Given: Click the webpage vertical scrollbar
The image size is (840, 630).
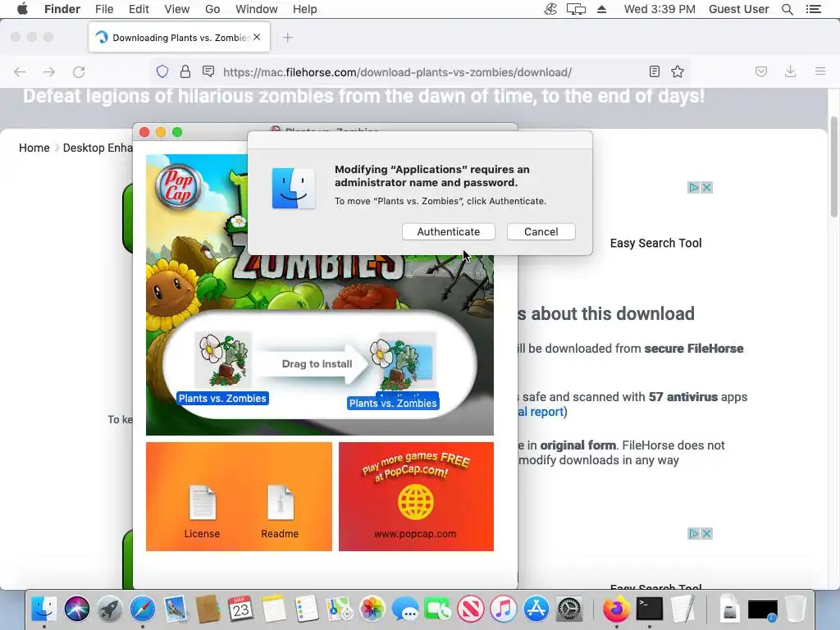Looking at the screenshot, I should pos(833,167).
